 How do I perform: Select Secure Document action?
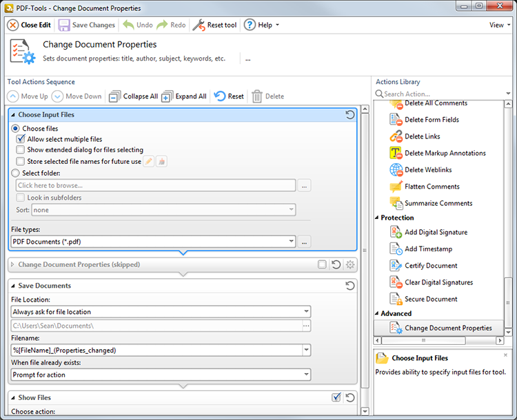[431, 299]
